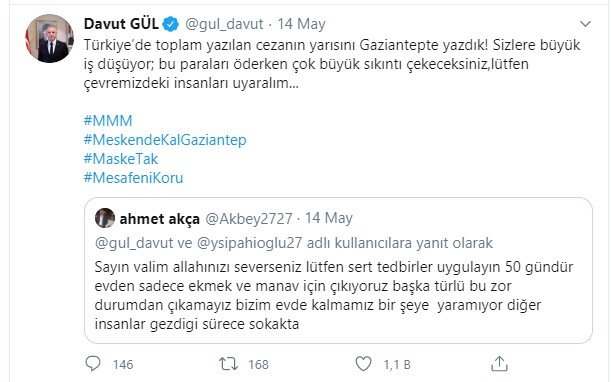
Task: Click the retweet arrows icon
Action: [228, 364]
